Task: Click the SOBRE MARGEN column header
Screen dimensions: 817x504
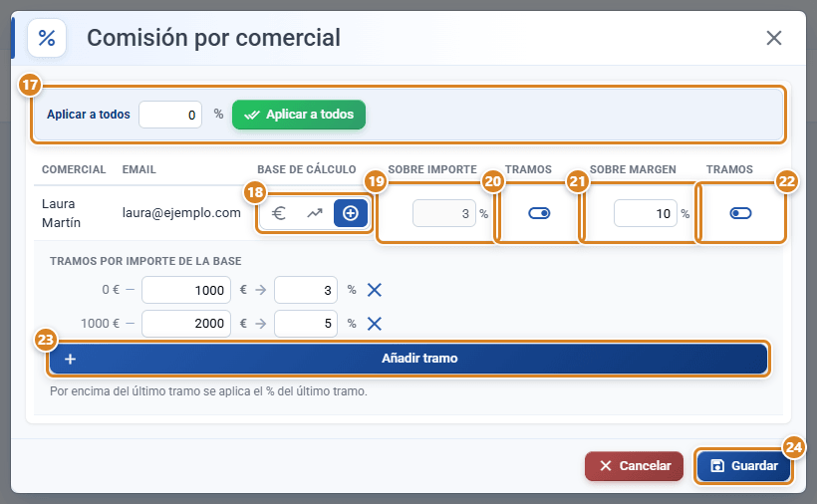Action: (x=633, y=169)
